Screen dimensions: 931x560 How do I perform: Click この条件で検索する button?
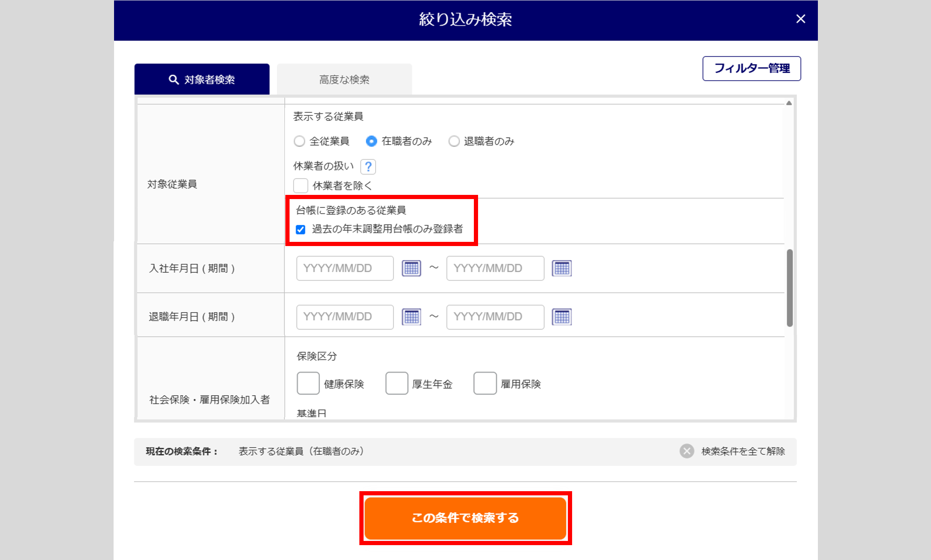point(465,518)
